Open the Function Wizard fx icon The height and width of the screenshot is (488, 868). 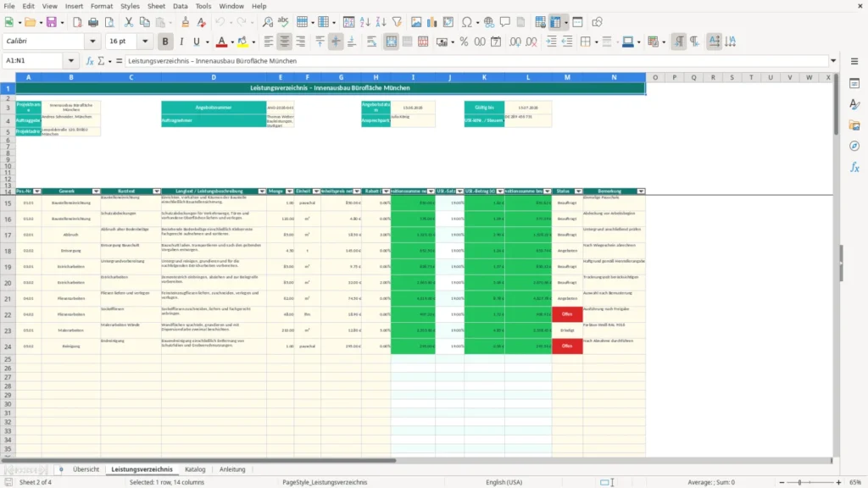click(x=90, y=61)
